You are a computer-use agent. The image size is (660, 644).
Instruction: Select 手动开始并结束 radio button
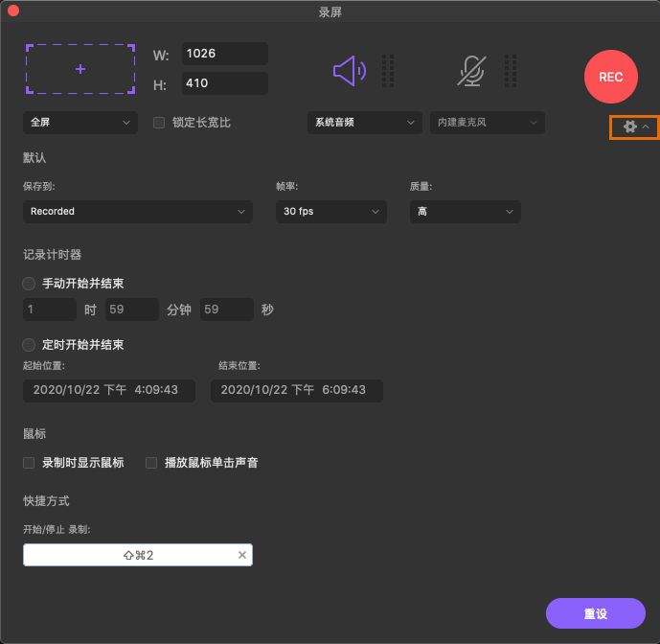tap(29, 284)
